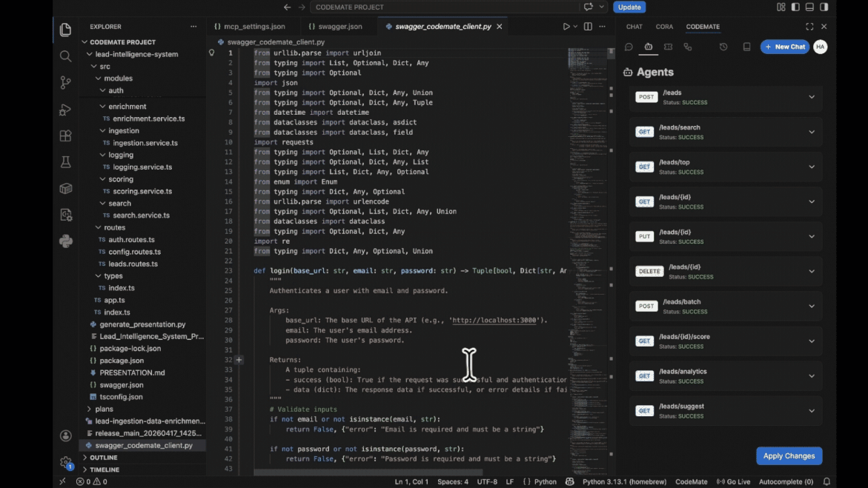868x488 pixels.
Task: Open scoring.service.ts file
Action: [x=142, y=192]
